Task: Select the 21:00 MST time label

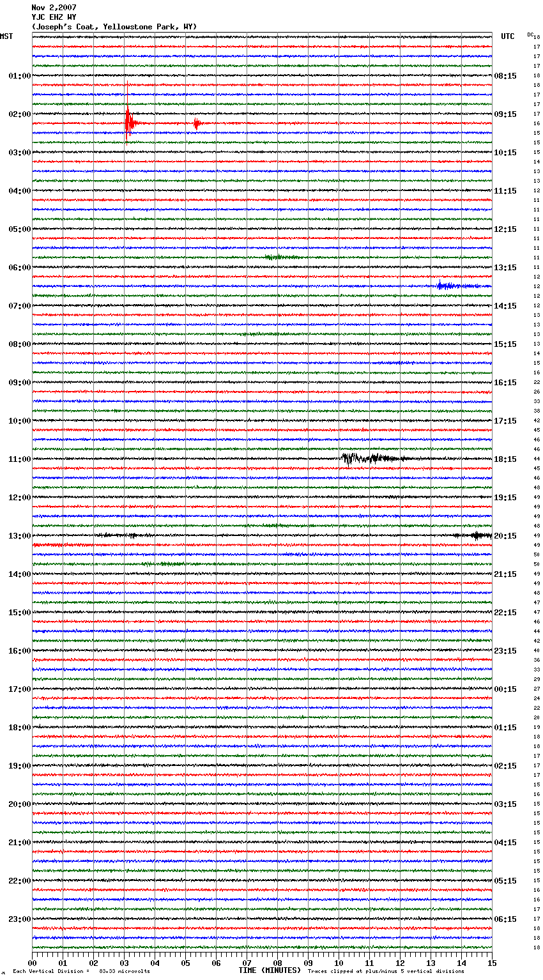Action: [x=19, y=843]
